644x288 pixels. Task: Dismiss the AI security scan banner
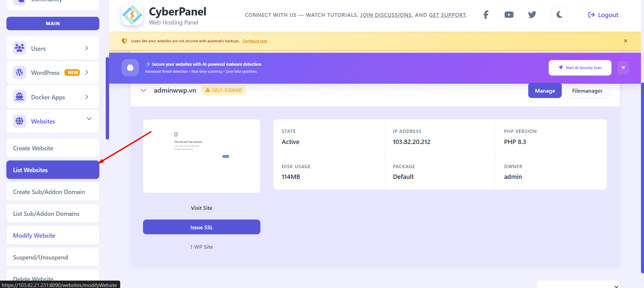[x=623, y=67]
